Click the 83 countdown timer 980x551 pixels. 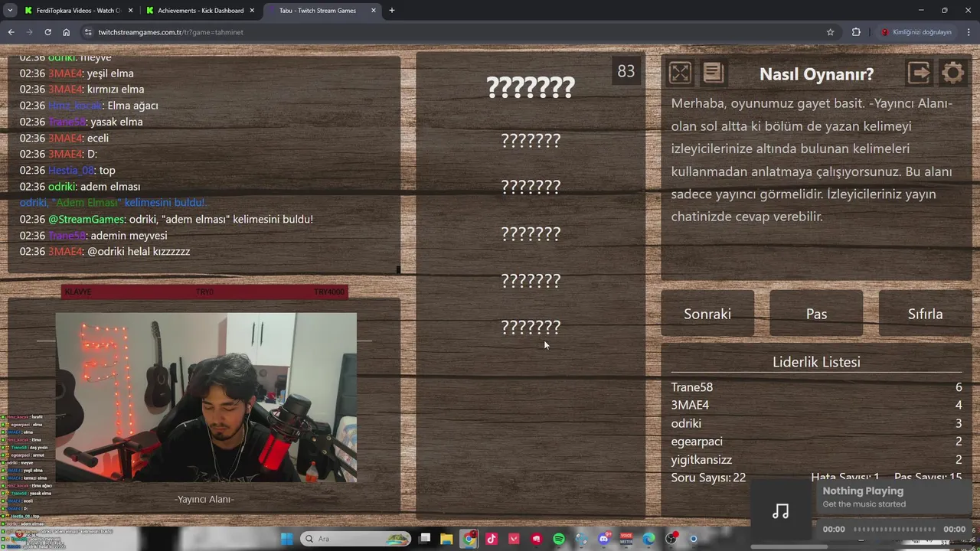626,71
